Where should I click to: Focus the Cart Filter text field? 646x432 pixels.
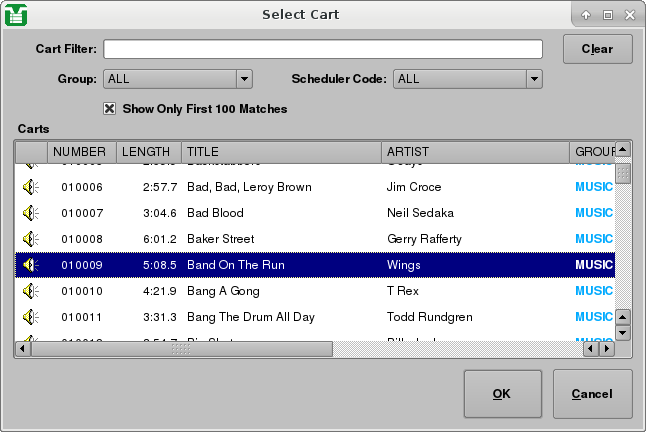[x=322, y=49]
